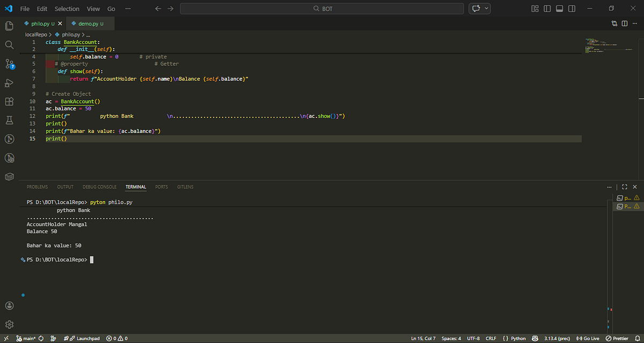Viewport: 644px width, 343px height.
Task: Open the GitLens Inspect view in the activity bar
Action: pos(9,158)
